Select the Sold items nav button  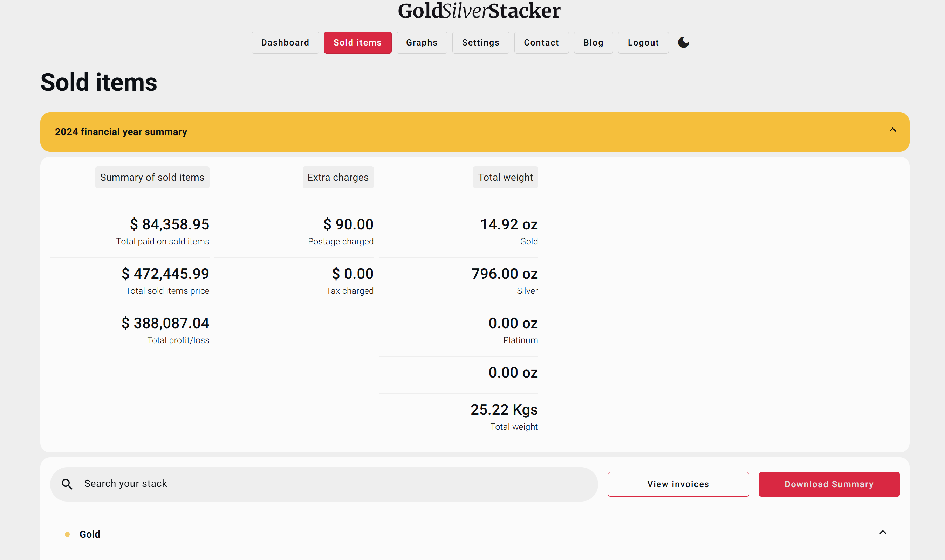point(357,43)
